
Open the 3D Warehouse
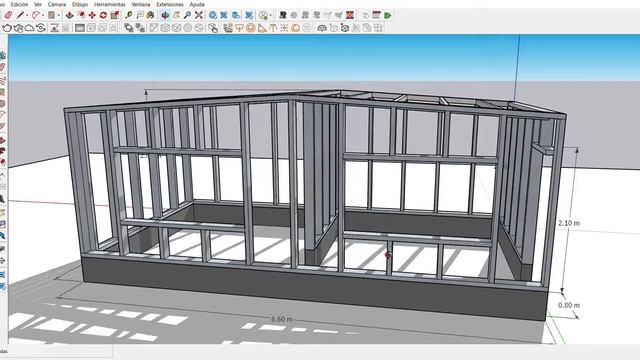(213, 16)
